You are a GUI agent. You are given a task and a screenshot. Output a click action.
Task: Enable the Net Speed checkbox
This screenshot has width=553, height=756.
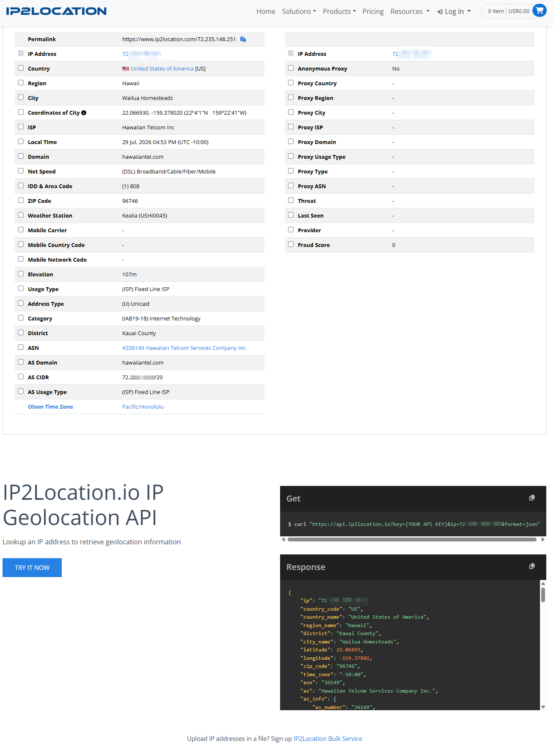[x=21, y=171]
